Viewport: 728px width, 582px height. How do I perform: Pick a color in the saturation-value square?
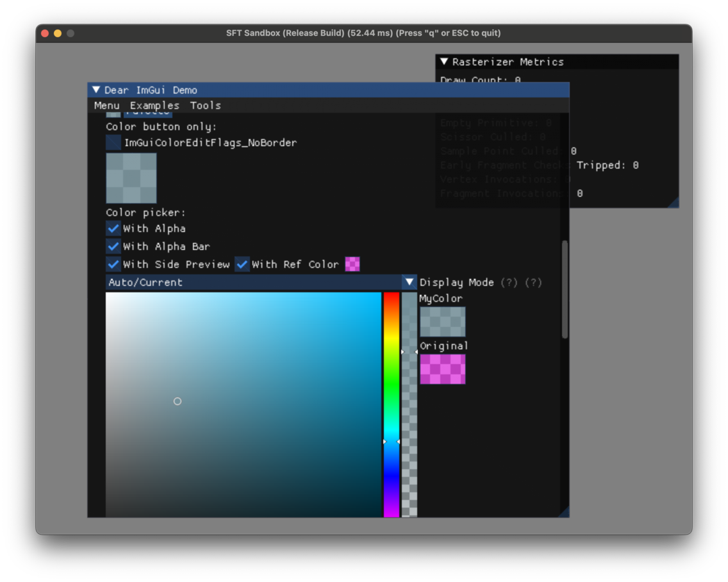244,404
